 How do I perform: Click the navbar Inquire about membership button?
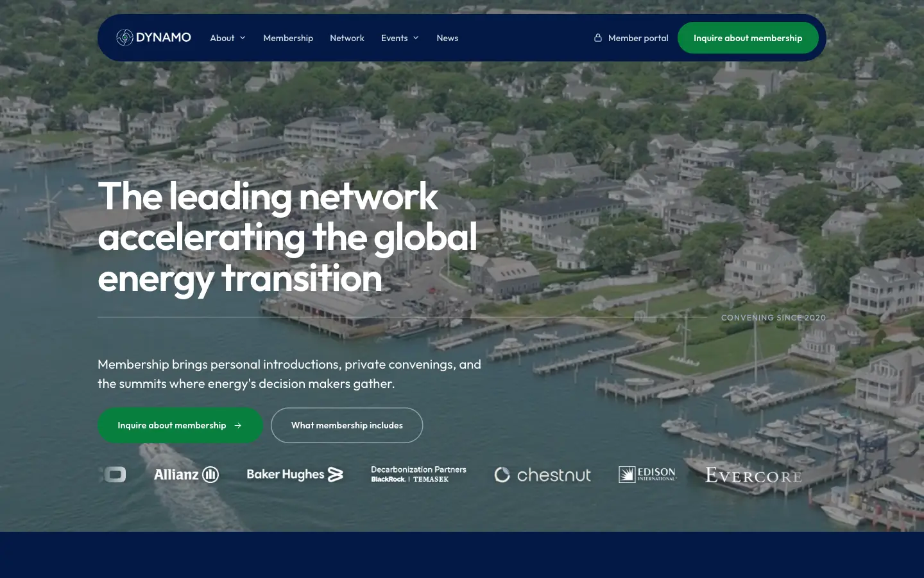pyautogui.click(x=748, y=38)
